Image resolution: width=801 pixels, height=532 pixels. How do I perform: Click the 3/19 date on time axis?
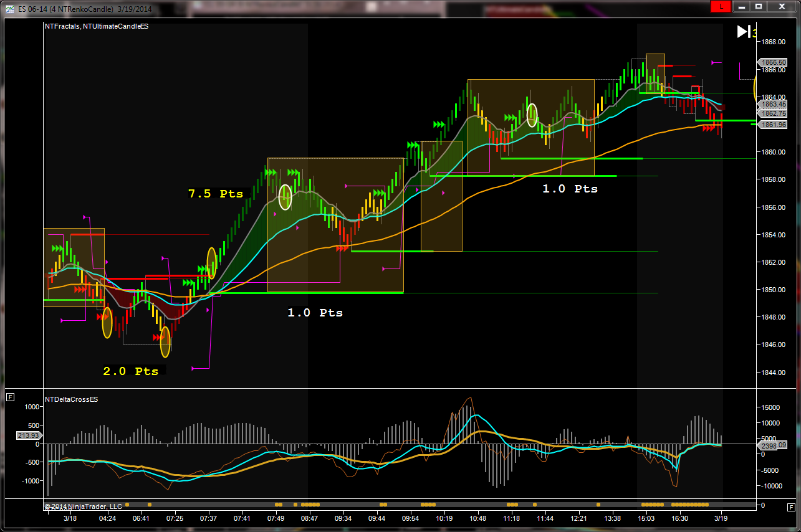point(721,518)
